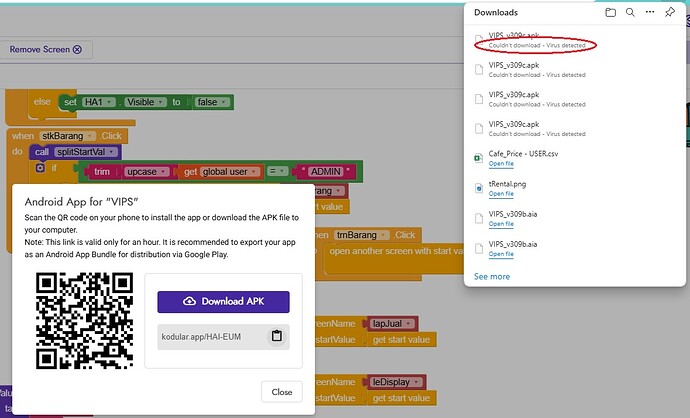Open the first VIPS_v309b.aia file link
The width and height of the screenshot is (690, 418).
[501, 224]
